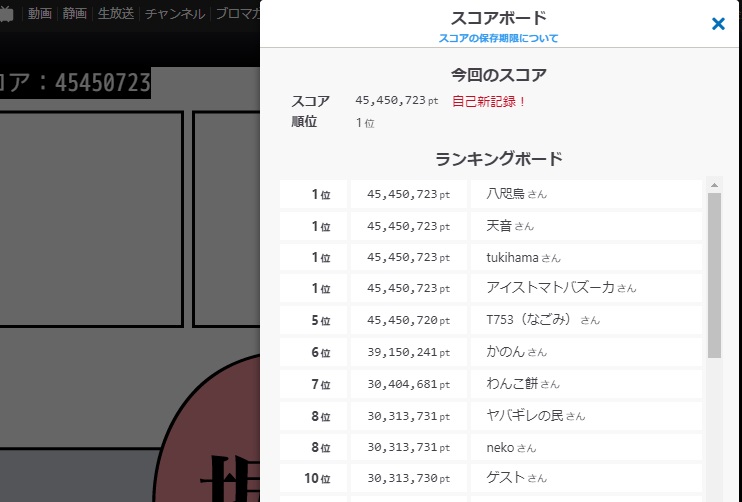This screenshot has width=742, height=502.
Task: Click the 7位 rank cell
Action: (313, 384)
